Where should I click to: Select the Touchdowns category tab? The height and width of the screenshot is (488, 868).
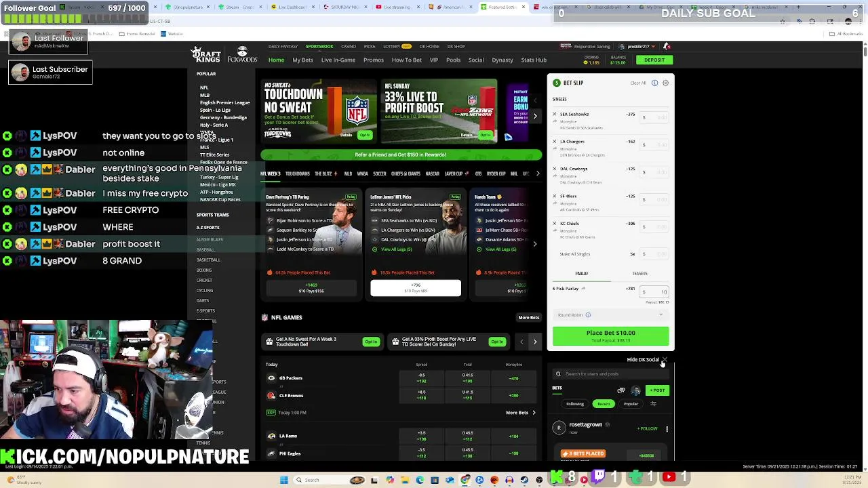(x=298, y=174)
